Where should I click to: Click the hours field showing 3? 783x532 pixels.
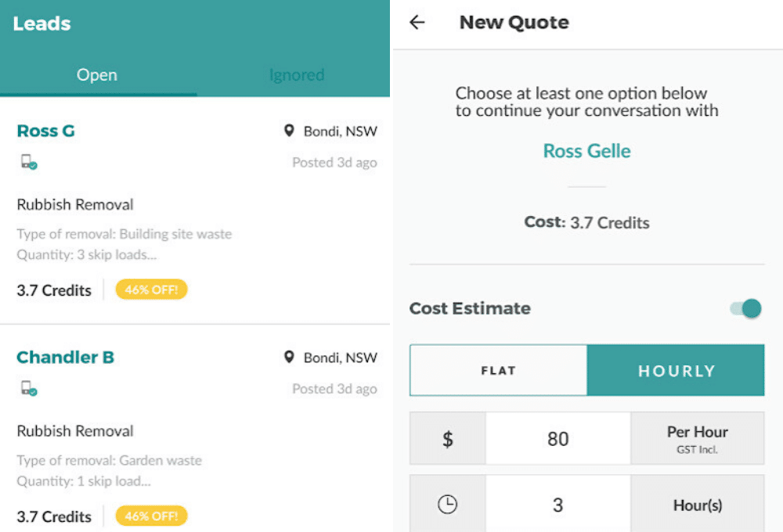tap(557, 505)
